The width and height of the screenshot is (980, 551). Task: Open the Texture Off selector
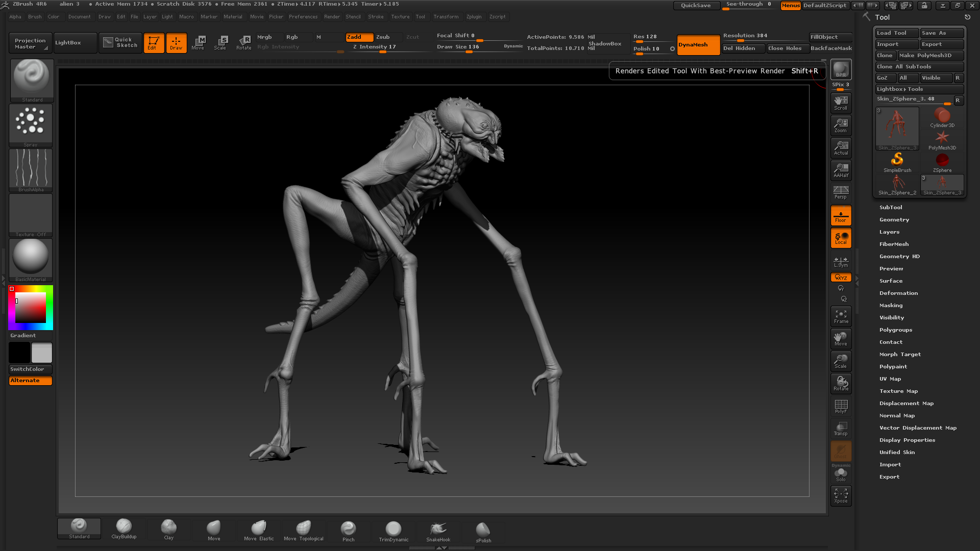point(31,215)
